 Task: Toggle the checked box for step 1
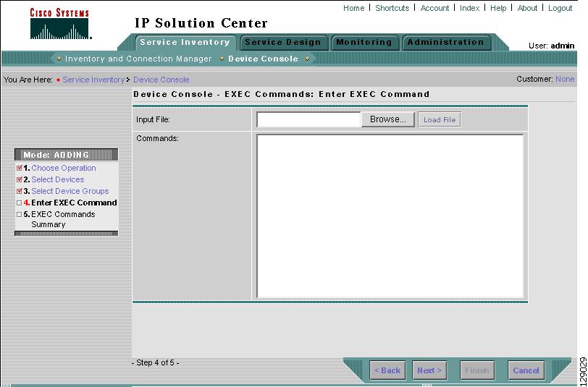pyautogui.click(x=20, y=169)
